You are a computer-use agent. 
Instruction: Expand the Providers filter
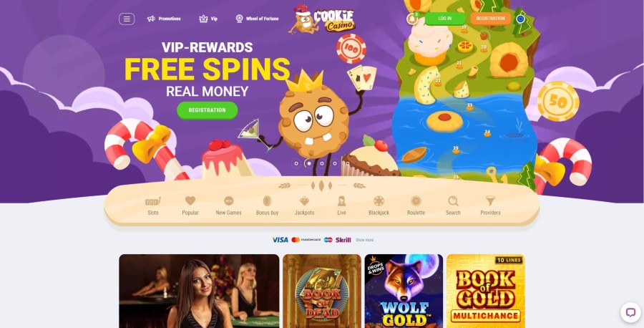pyautogui.click(x=490, y=201)
